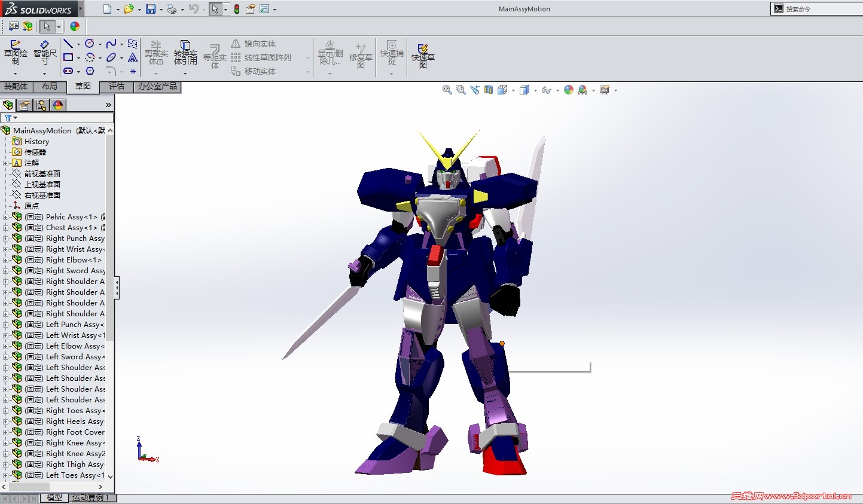Open the Save dropdown arrow

161,10
